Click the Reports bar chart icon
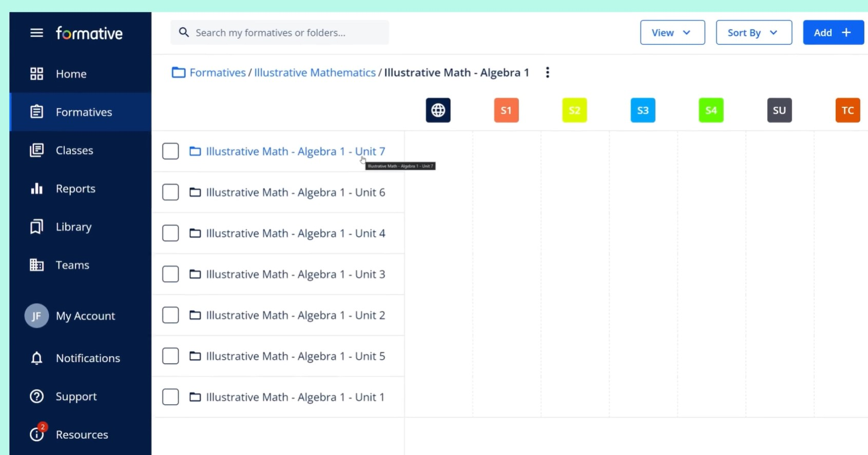 point(36,189)
